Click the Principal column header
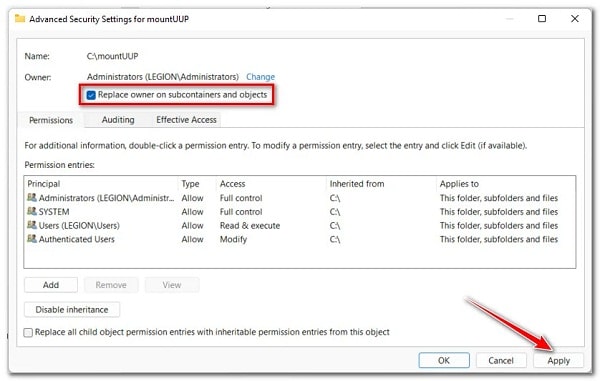The height and width of the screenshot is (381, 600). [x=101, y=184]
